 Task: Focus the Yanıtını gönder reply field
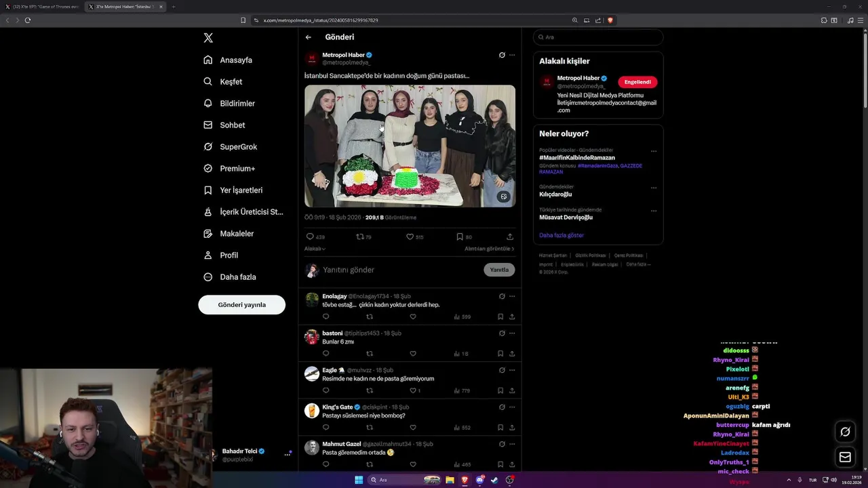[401, 270]
